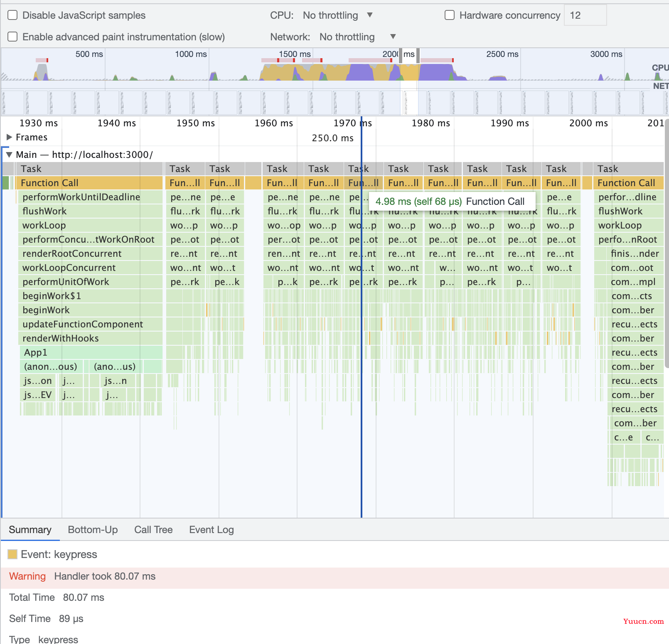
Task: Click the com...oot flame entry
Action: (636, 268)
